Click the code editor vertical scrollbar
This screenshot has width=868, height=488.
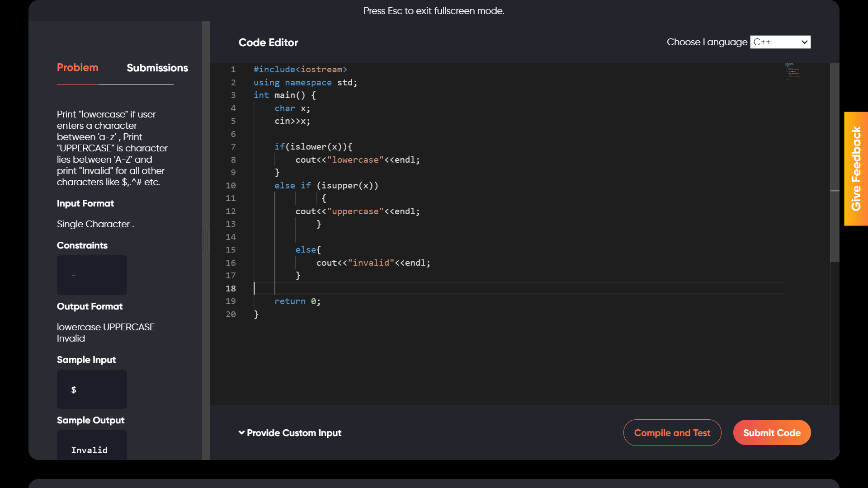pos(835,163)
